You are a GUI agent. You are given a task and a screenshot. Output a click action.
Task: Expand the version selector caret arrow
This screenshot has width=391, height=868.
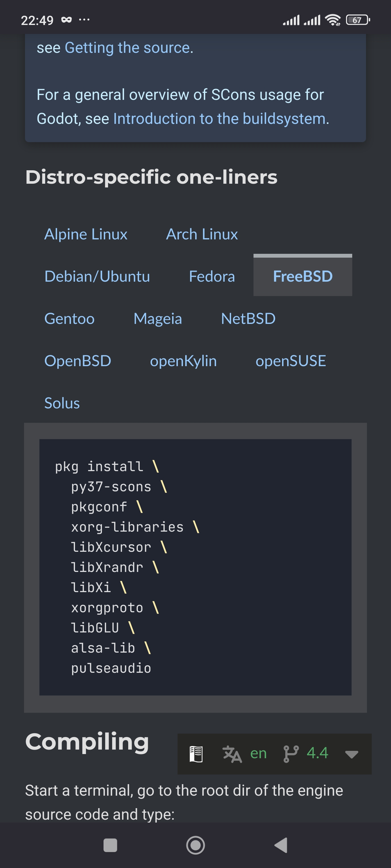352,754
